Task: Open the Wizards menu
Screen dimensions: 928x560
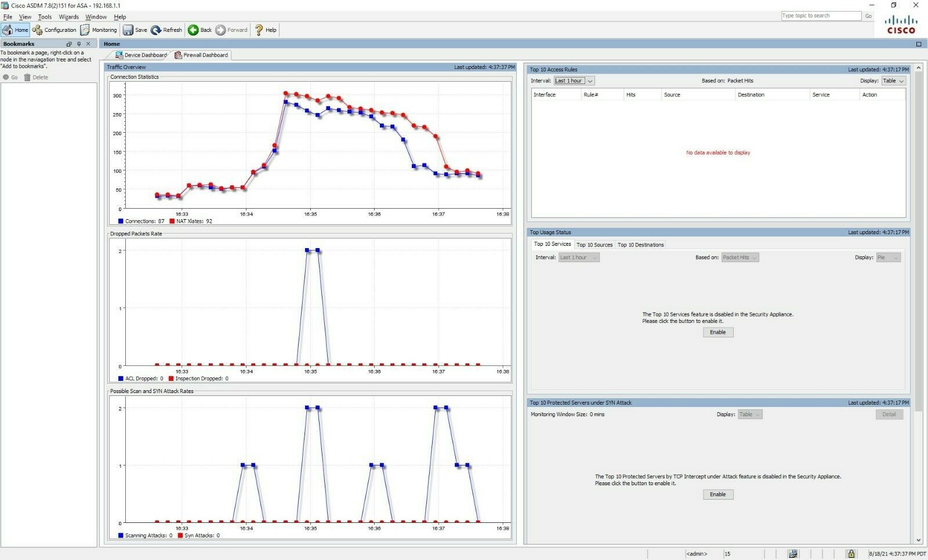Action: (x=68, y=17)
